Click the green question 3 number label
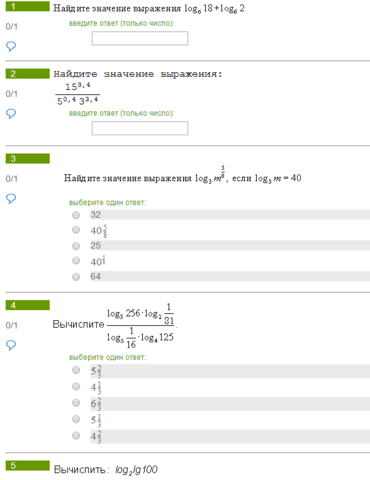This screenshot has height=480, width=370. [x=28, y=159]
